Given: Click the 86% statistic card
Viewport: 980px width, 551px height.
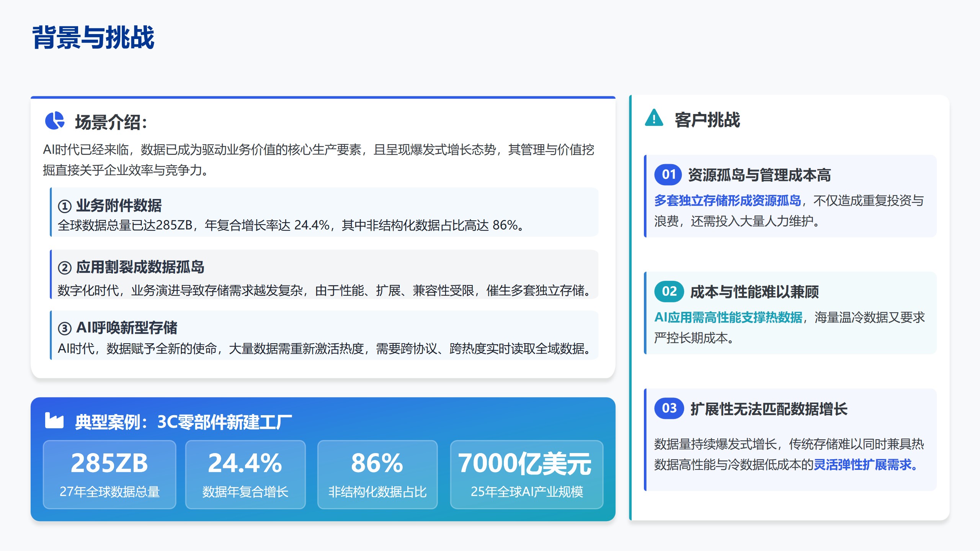Looking at the screenshot, I should pyautogui.click(x=377, y=474).
